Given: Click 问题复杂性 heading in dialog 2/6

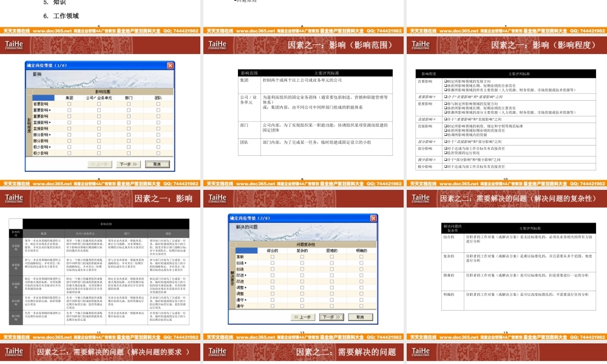Looking at the screenshot, I should pos(306,244).
